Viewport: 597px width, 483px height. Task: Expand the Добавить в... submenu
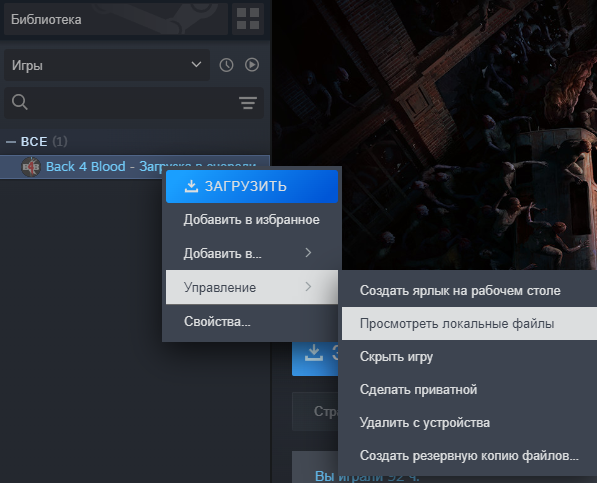tap(252, 253)
